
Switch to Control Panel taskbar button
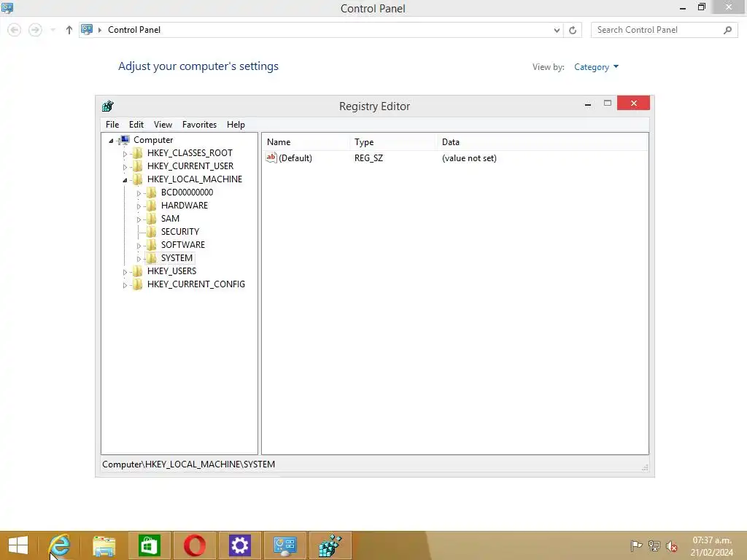(x=285, y=545)
